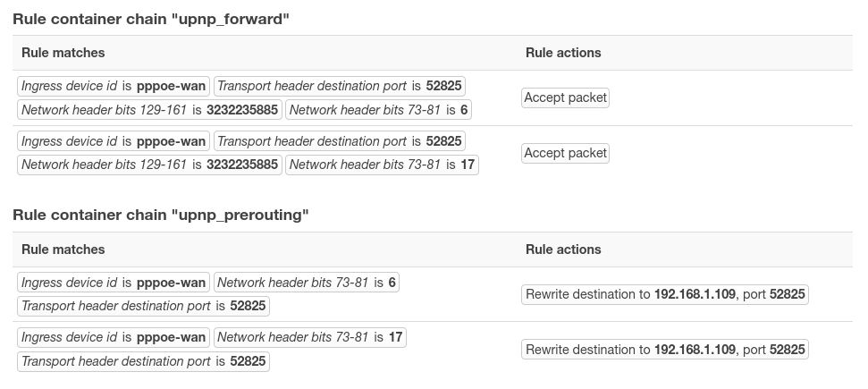Click "Rewrite destination" action in first upnp_prerouting rule
This screenshot has height=389, width=868.
click(664, 294)
